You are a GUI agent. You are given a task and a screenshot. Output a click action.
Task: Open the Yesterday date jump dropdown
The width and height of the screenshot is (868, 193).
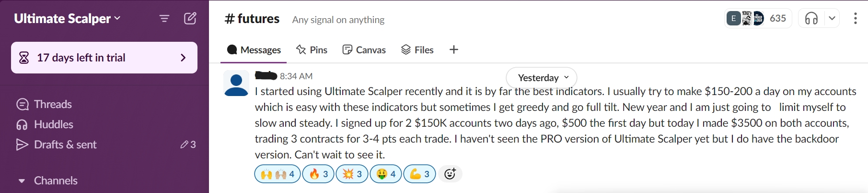542,78
